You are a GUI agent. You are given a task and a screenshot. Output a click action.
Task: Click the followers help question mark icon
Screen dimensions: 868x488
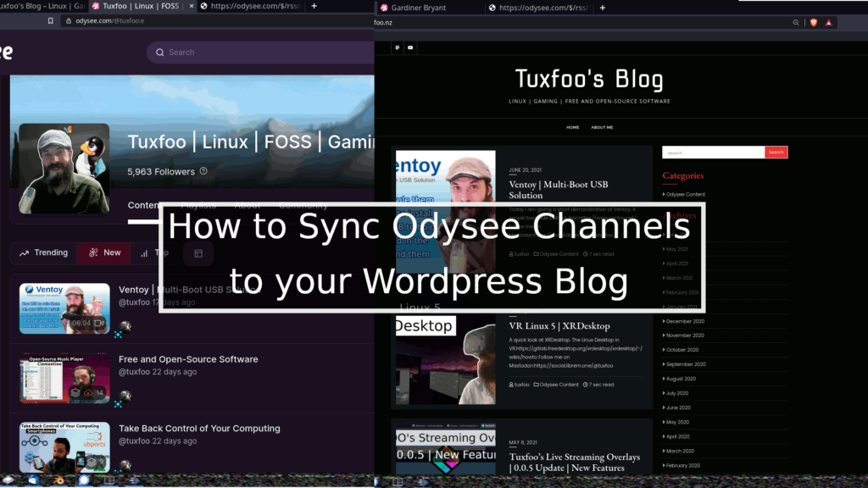point(203,171)
